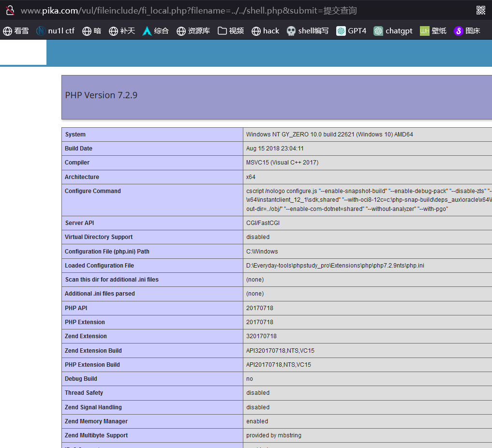Open the 综合 bookmark
The image size is (492, 448).
pos(155,31)
